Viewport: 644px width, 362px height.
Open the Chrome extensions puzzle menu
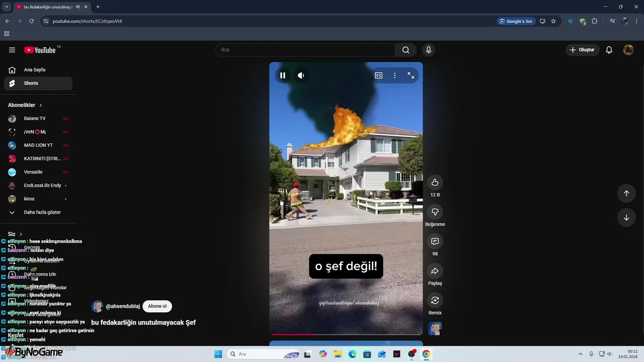[595, 21]
